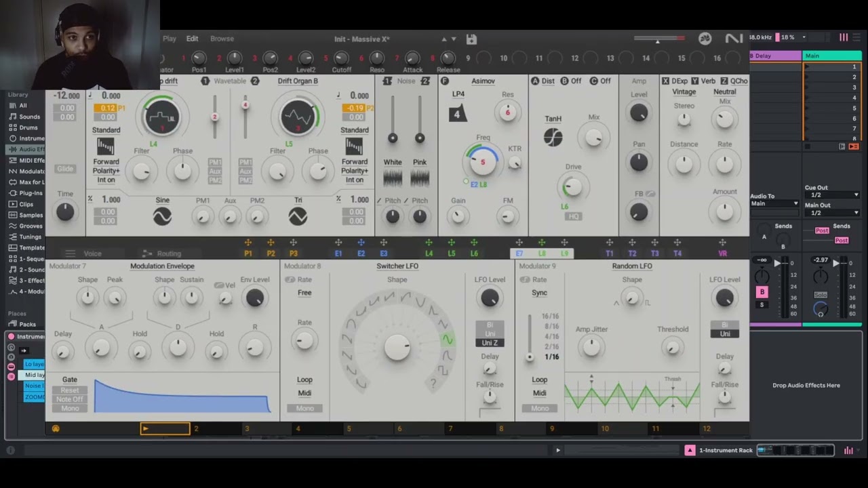Select Uni polarity in Random LFO

(725, 333)
